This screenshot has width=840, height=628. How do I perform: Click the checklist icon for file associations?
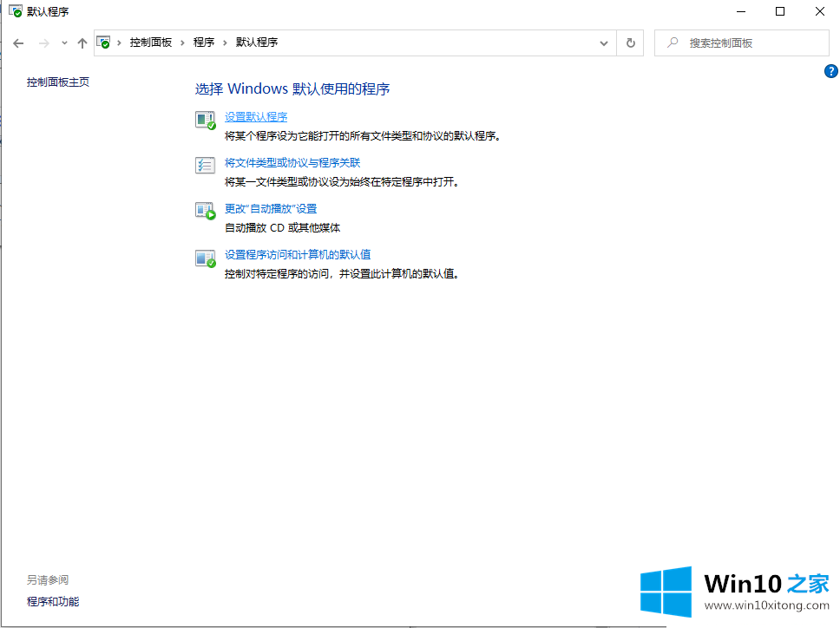click(205, 166)
